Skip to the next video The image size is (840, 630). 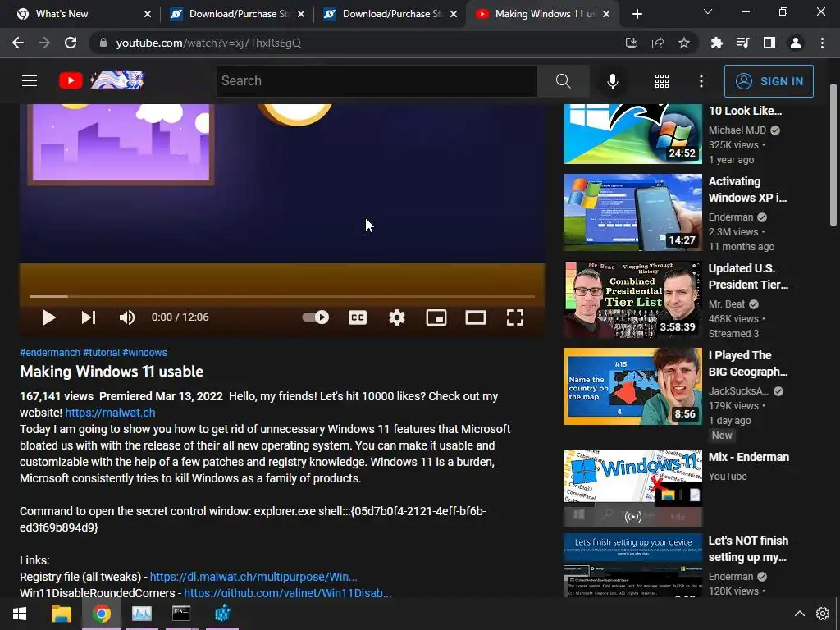89,317
